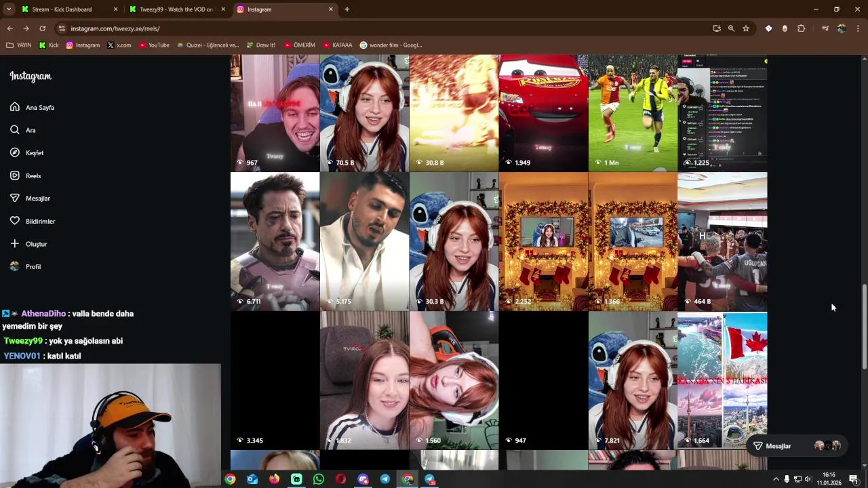This screenshot has width=868, height=488.
Task: Click the zoom magnifier in address bar
Action: point(731,28)
